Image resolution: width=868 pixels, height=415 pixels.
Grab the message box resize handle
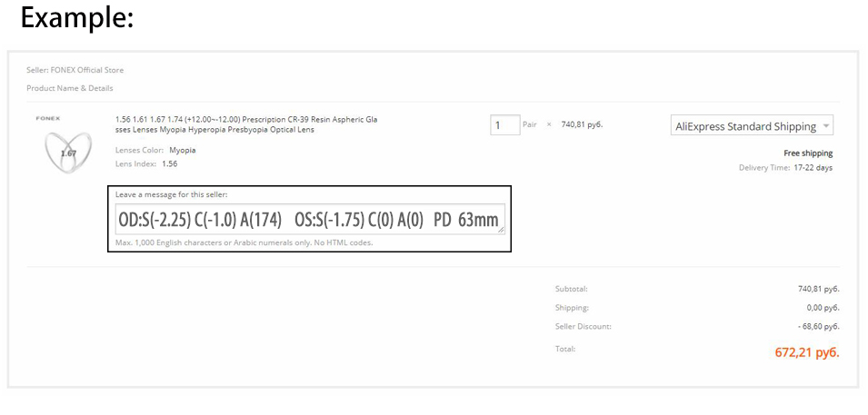pyautogui.click(x=501, y=231)
